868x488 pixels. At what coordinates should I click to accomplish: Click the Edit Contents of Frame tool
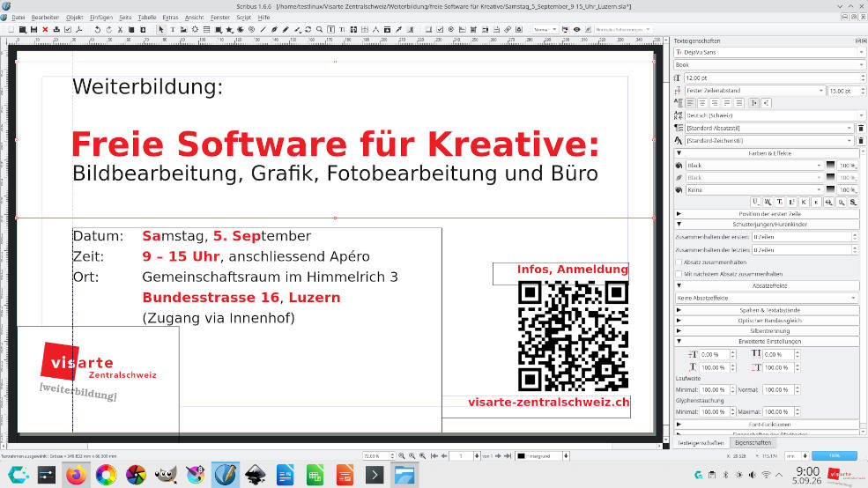click(x=330, y=29)
